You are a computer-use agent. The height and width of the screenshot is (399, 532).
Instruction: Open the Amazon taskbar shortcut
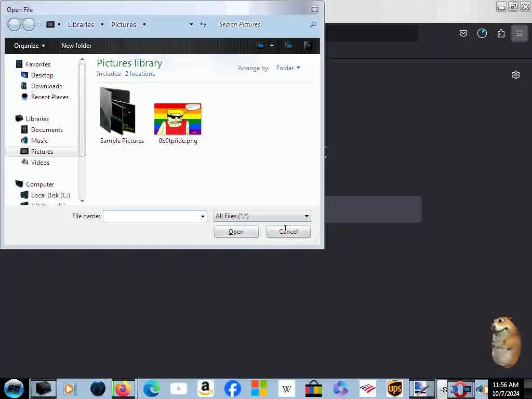click(206, 389)
